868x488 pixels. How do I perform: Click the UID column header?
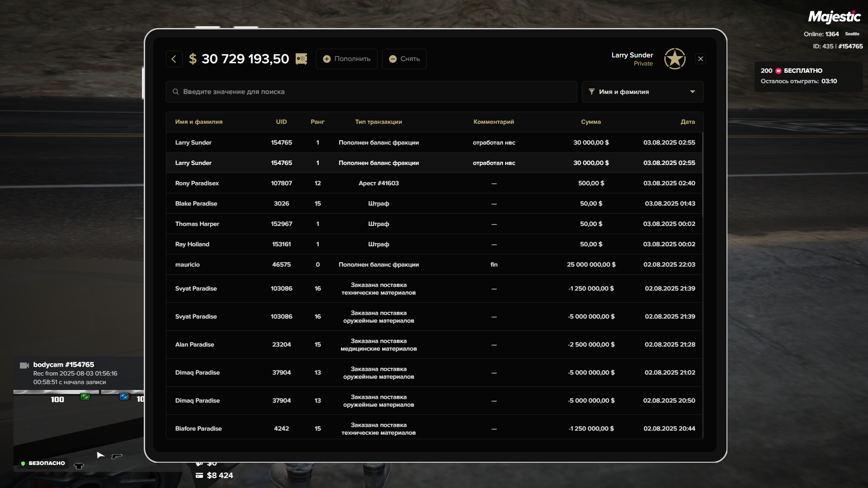tap(281, 122)
